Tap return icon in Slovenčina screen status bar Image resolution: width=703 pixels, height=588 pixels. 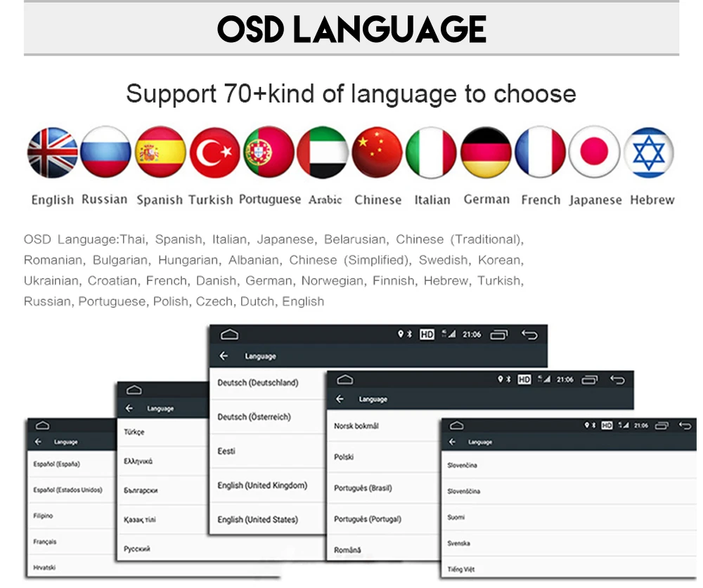(685, 425)
